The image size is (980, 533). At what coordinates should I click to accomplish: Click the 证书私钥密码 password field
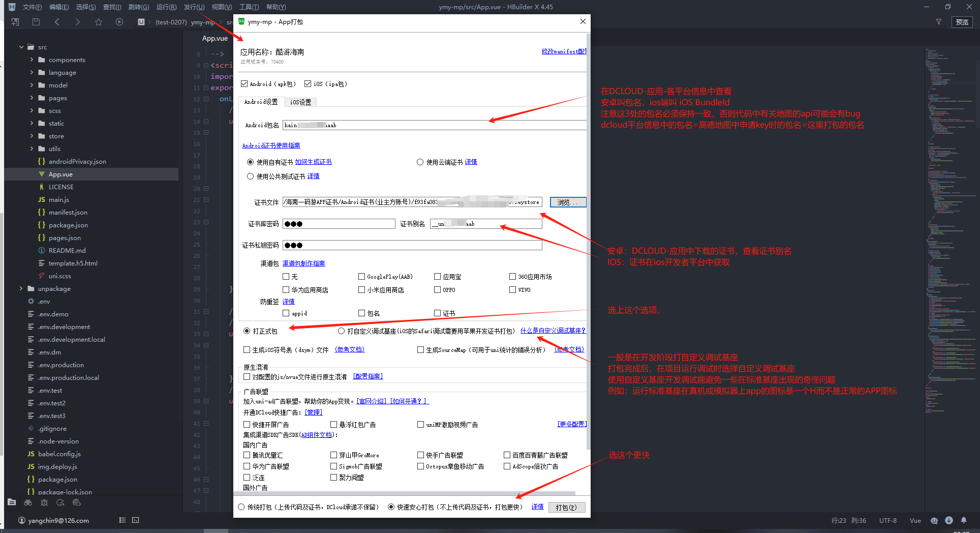(412, 245)
